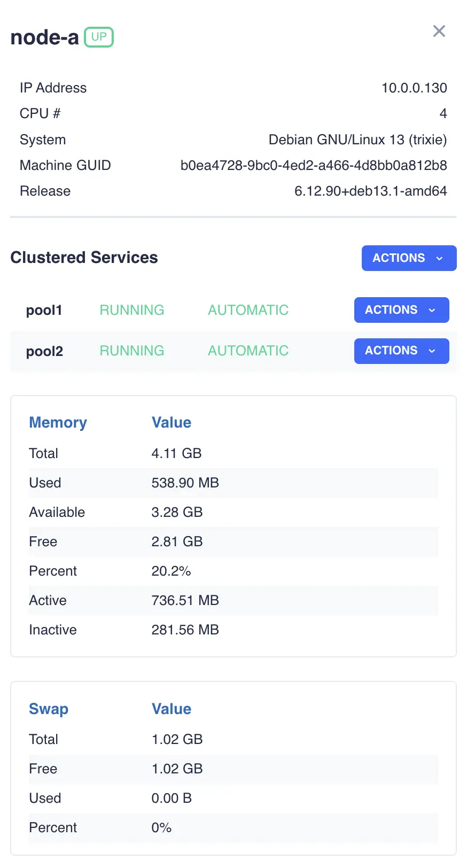This screenshot has width=467, height=868.
Task: Click the Memory column header
Action: pyautogui.click(x=58, y=422)
